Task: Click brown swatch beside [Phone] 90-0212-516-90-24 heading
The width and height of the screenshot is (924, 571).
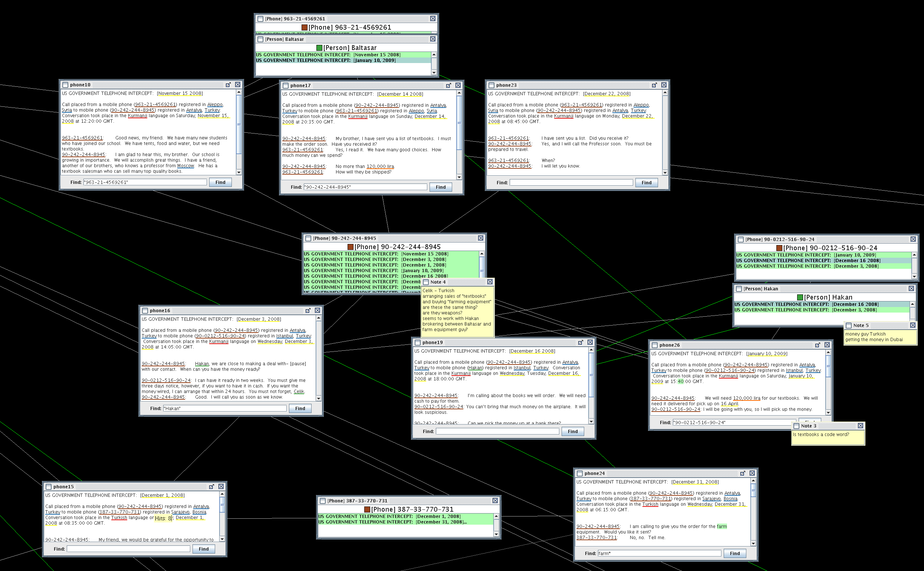Action: (779, 248)
